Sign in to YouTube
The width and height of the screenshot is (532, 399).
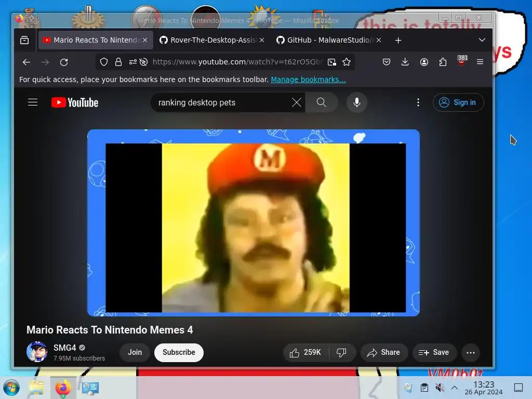pyautogui.click(x=458, y=102)
